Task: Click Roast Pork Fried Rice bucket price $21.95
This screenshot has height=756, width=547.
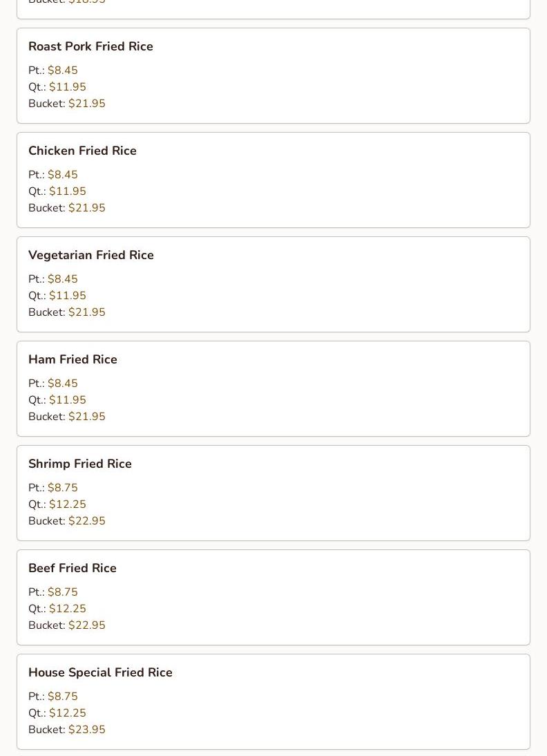Action: (x=86, y=104)
